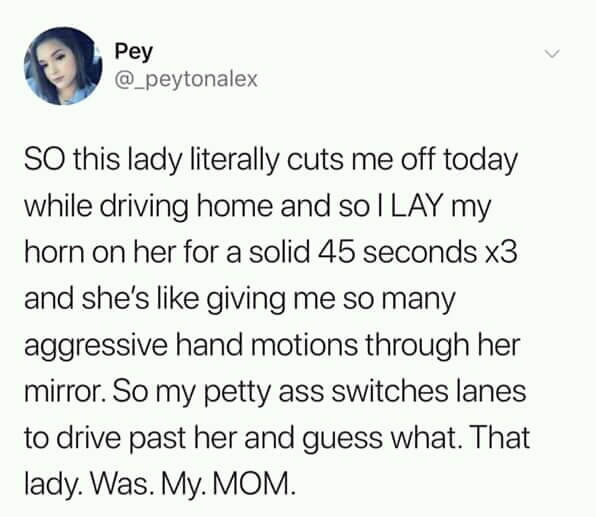Click the word "petty" in the tweet
This screenshot has height=517, width=596.
tap(238, 393)
